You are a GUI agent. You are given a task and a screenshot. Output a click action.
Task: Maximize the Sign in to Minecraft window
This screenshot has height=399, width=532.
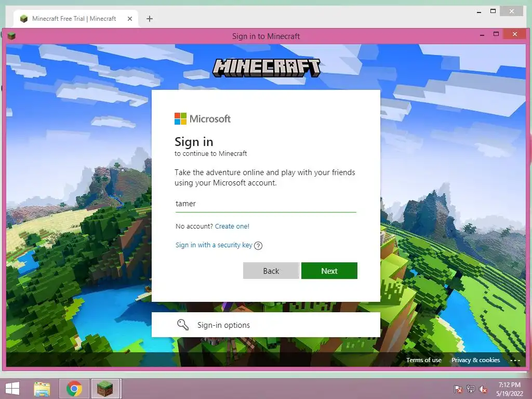496,34
